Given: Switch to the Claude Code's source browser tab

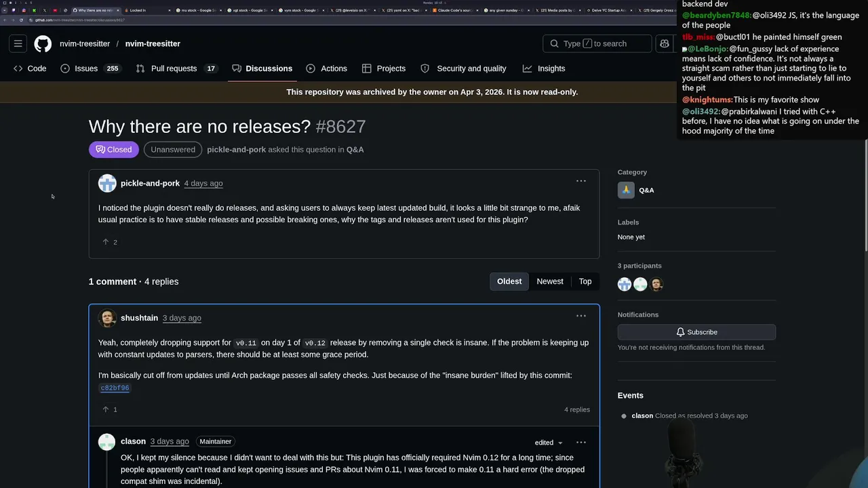Looking at the screenshot, I should (456, 10).
